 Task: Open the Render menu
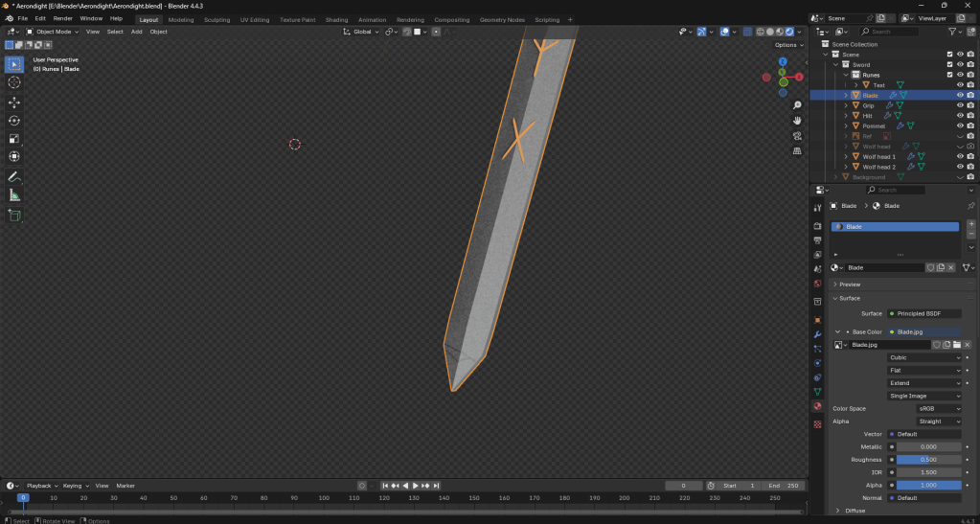click(x=62, y=18)
